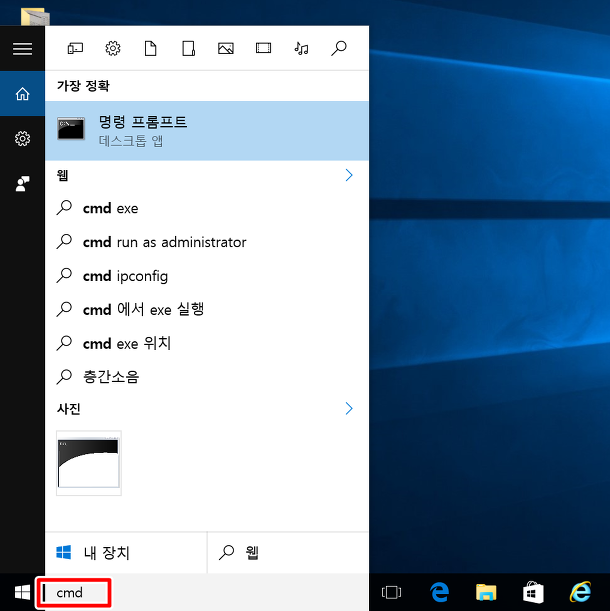Open the feedback person icon in sidebar
The height and width of the screenshot is (611, 610).
tap(22, 184)
